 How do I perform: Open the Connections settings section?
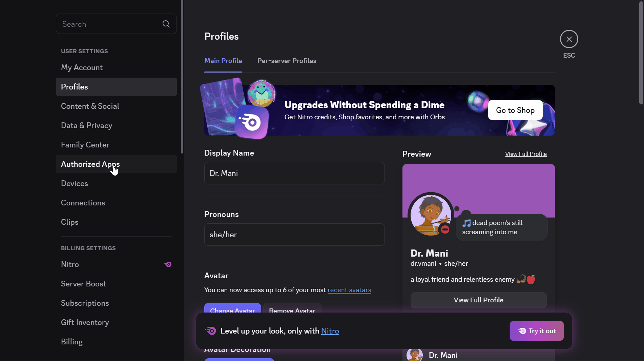click(x=83, y=203)
